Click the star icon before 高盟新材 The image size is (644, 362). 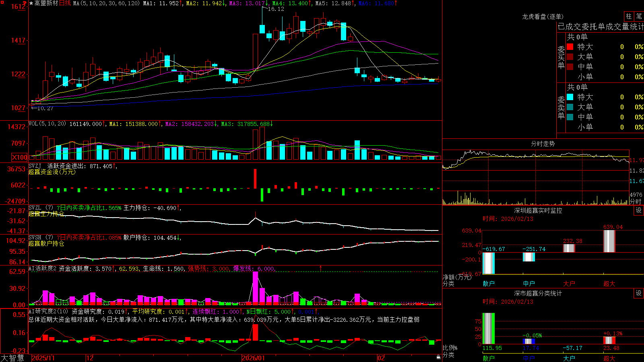[31, 3]
